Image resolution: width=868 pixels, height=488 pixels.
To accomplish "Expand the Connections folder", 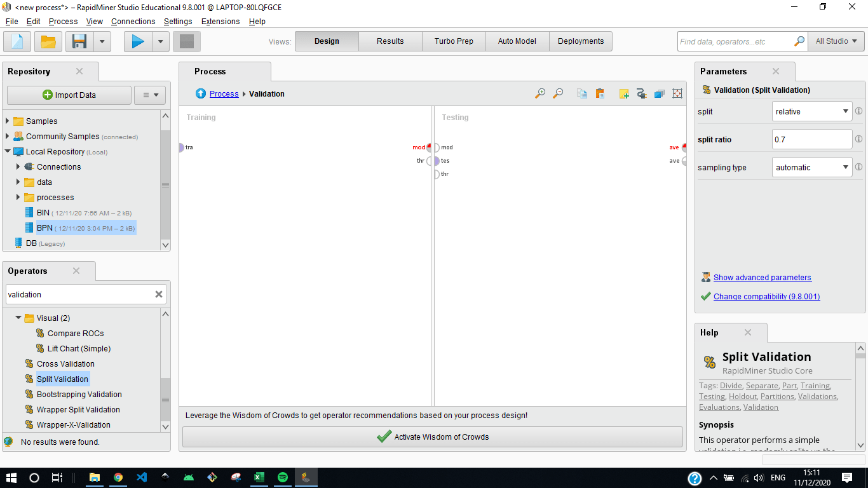I will point(18,166).
